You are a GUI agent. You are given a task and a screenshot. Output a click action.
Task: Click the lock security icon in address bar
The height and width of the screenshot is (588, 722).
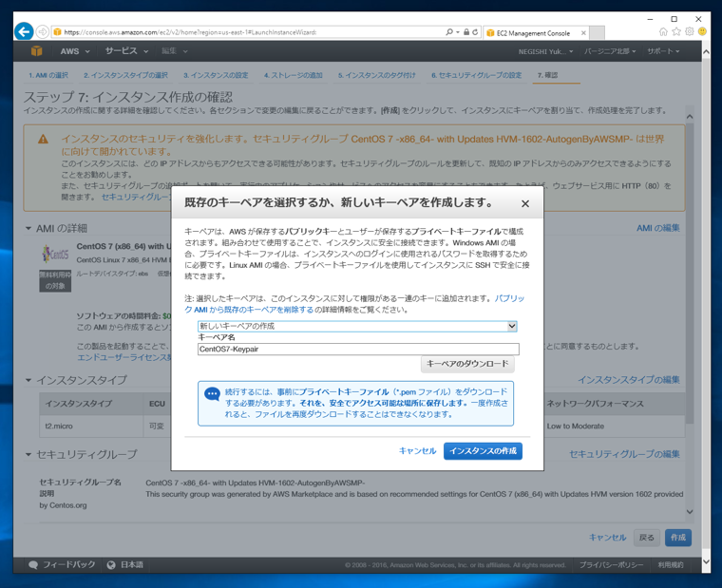466,32
